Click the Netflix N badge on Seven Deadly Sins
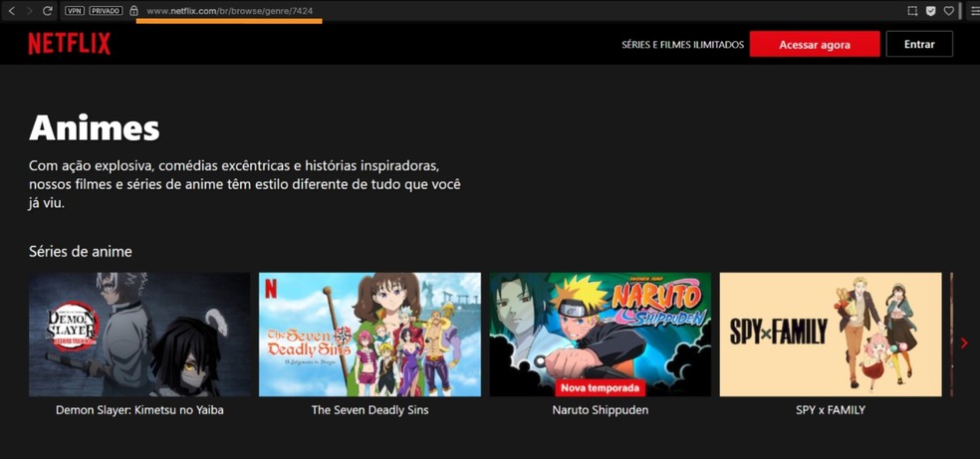Screen dimensions: 980x459 tap(270, 288)
